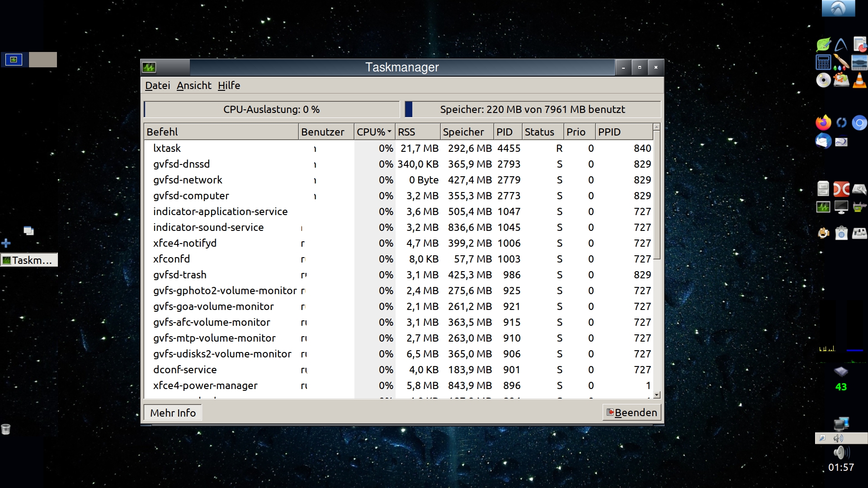
Task: Sort processes by the Speicher column
Action: [x=466, y=132]
